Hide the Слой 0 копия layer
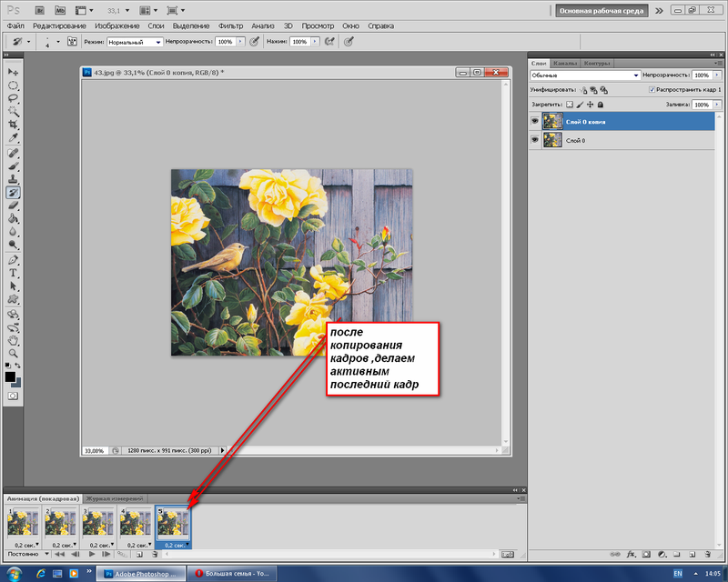The height and width of the screenshot is (582, 728). (535, 121)
